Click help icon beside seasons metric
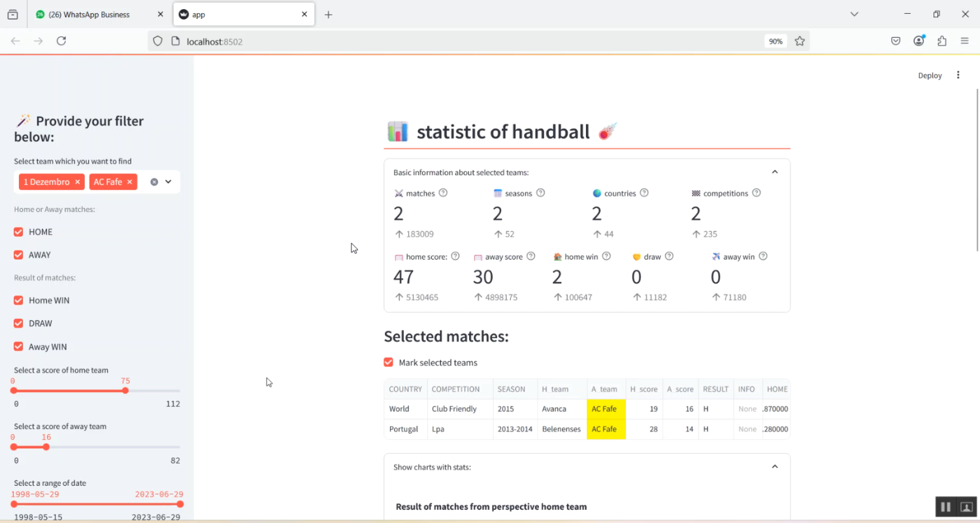Screen dimensions: 980x523 [540, 193]
